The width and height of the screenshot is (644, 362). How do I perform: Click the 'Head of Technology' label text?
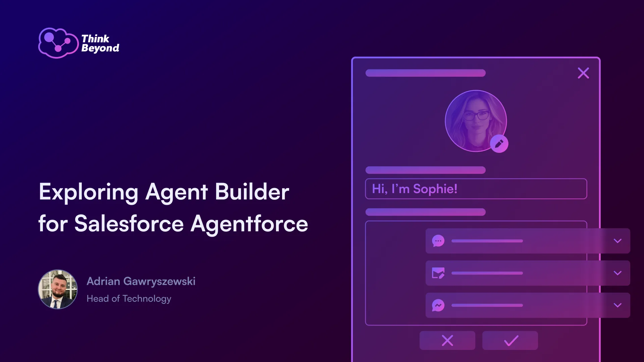[129, 298]
